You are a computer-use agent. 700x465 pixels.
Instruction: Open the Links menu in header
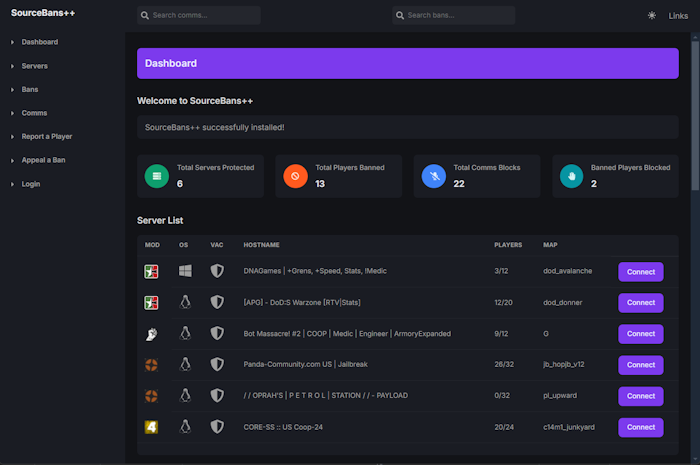(x=678, y=16)
